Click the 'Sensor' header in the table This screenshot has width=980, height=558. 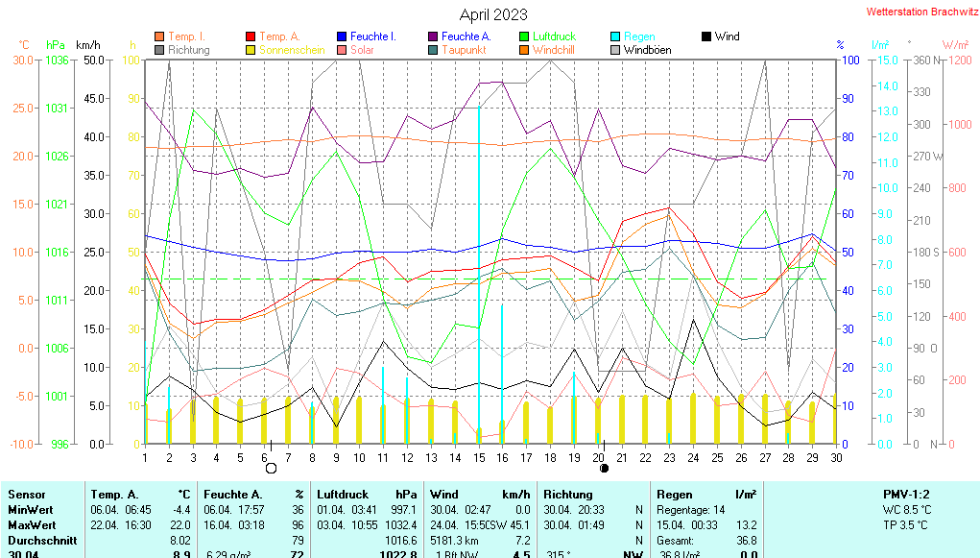click(27, 495)
